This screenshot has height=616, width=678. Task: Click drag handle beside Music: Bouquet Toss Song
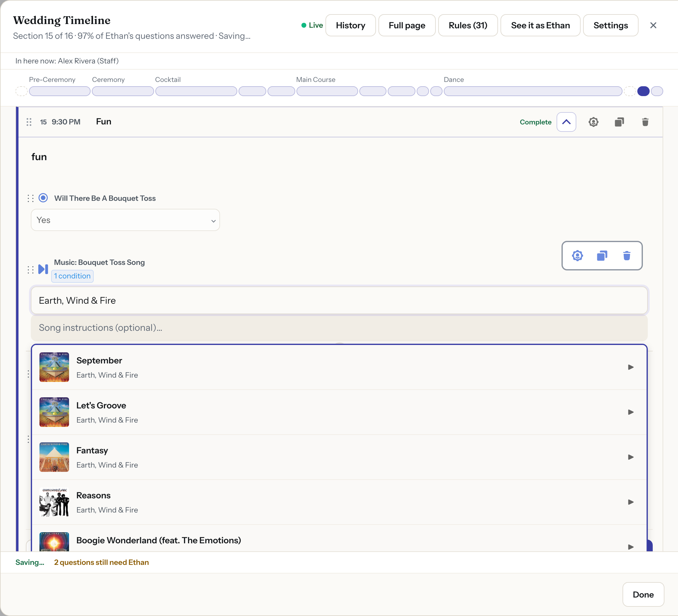[31, 269]
